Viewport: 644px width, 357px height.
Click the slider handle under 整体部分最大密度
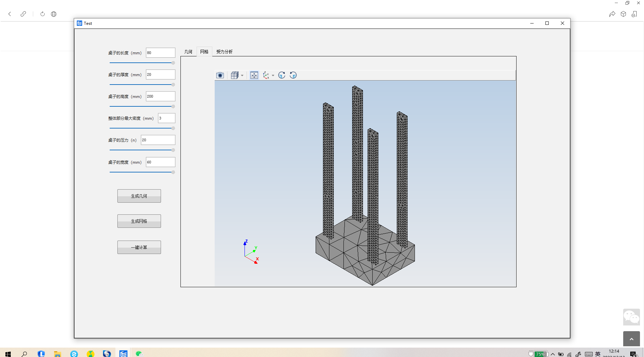pos(173,128)
